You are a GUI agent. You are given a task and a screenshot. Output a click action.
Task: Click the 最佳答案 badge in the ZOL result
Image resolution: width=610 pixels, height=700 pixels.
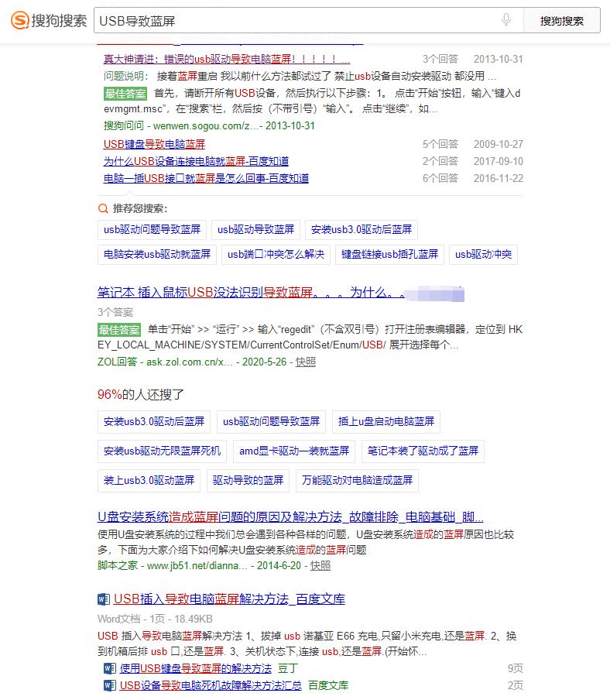pyautogui.click(x=119, y=330)
